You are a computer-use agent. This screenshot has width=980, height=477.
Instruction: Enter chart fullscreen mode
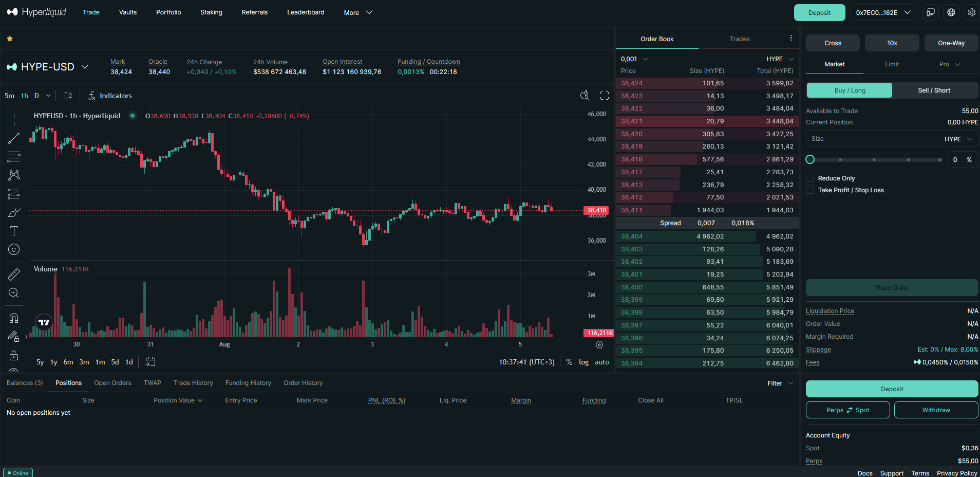point(605,96)
